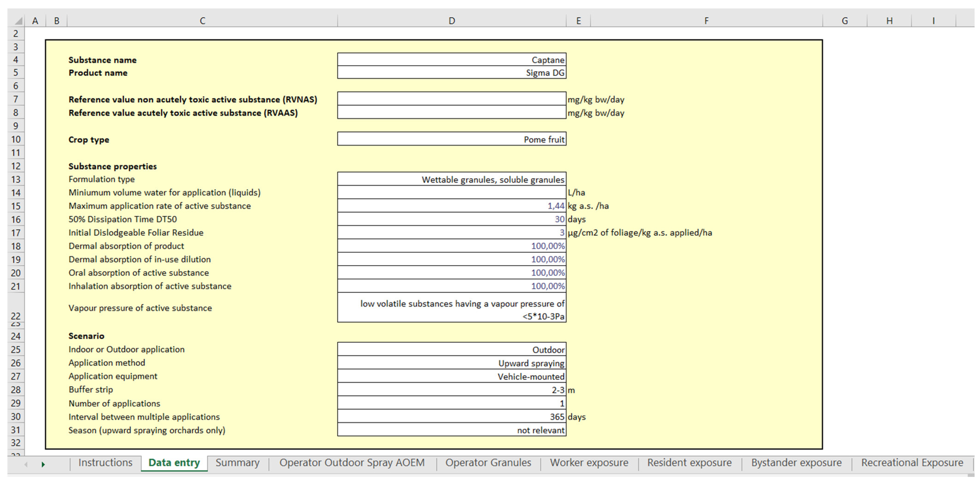Select the empty RVNAS reference value field
980x487 pixels.
[452, 99]
